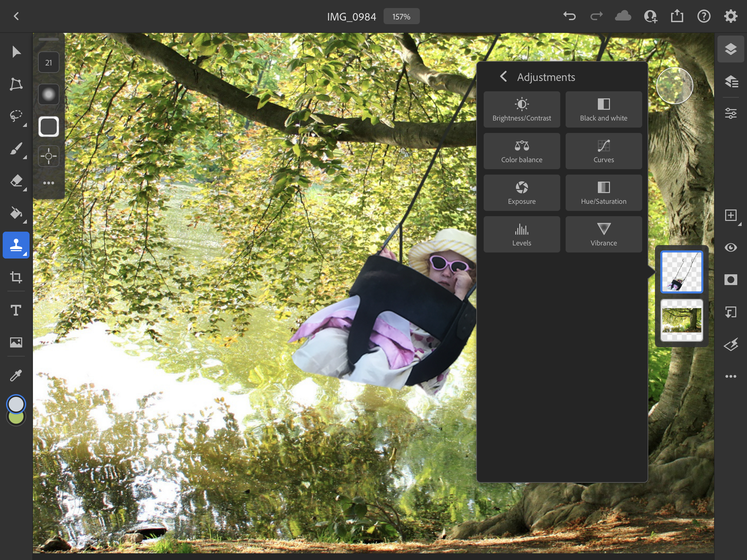Click the Vibrance adjustment button

(x=604, y=234)
